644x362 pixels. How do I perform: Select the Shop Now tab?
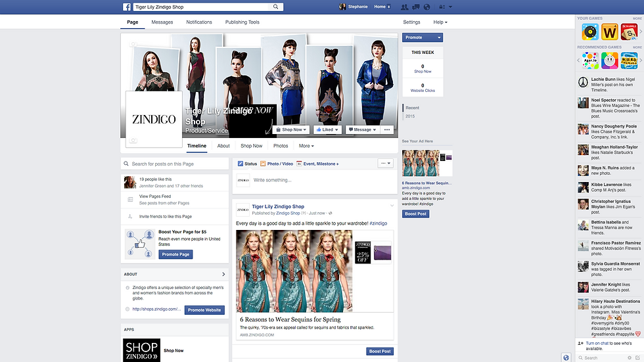(251, 146)
